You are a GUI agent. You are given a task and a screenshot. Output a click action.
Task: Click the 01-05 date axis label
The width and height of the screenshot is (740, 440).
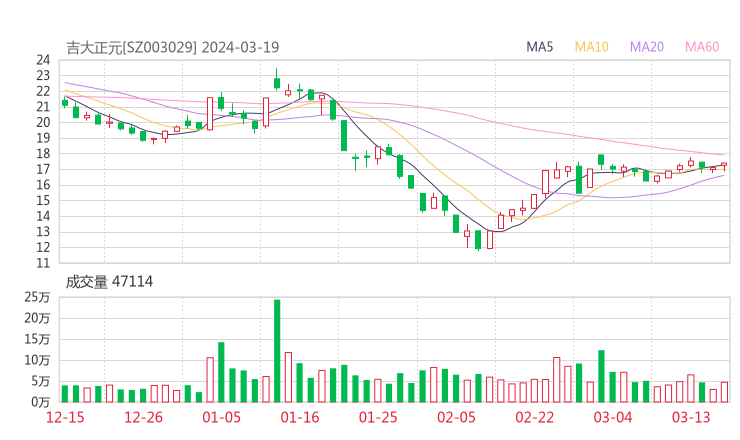coord(221,417)
